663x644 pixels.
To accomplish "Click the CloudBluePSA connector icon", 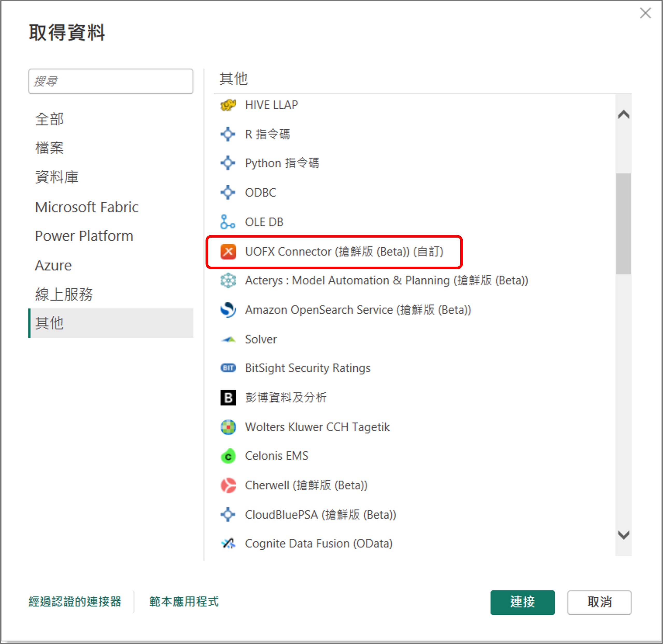I will tap(228, 515).
